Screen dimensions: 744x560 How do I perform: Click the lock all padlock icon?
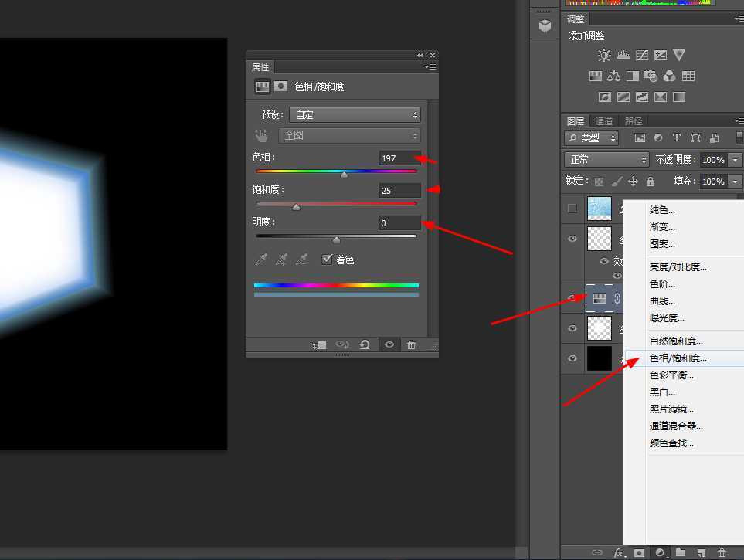pos(650,182)
